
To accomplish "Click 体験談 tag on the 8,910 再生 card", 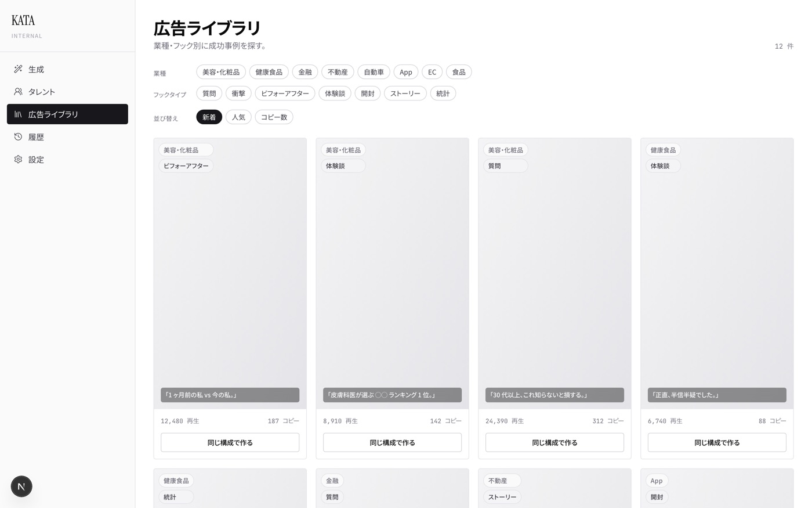I will 343,166.
